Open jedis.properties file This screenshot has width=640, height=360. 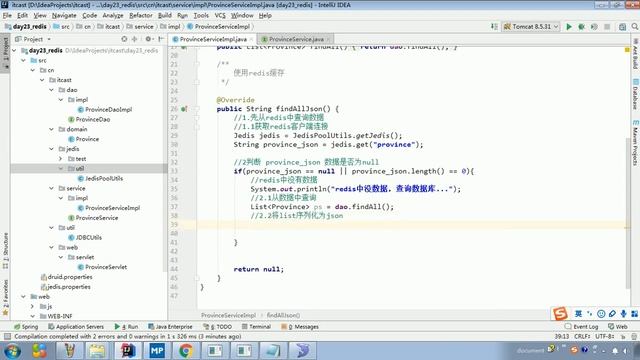66,287
